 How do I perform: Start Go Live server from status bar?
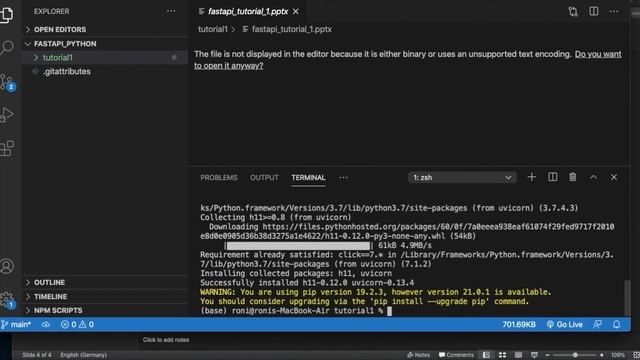click(x=565, y=324)
